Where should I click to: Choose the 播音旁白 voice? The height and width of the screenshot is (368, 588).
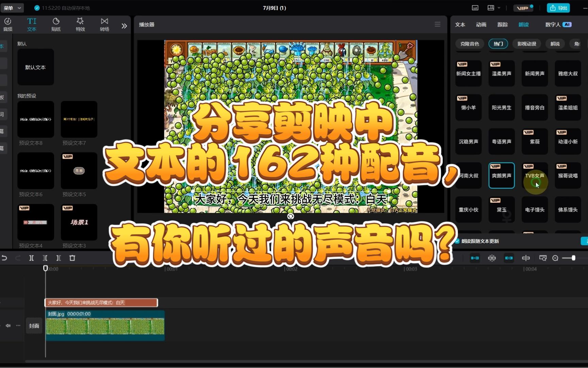point(535,107)
